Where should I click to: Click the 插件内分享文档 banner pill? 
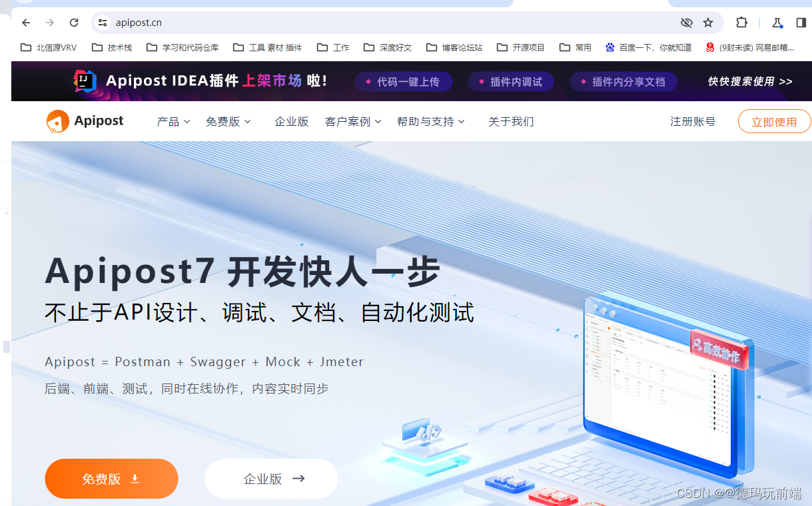point(623,82)
